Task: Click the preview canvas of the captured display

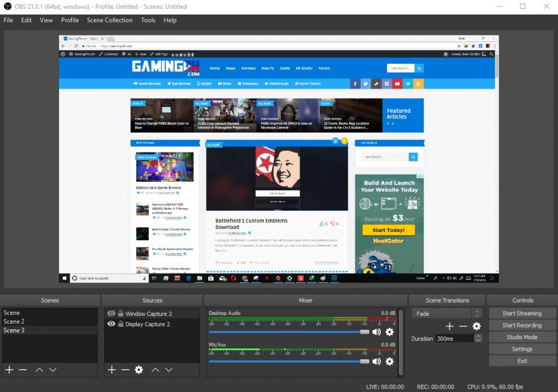Action: point(278,159)
